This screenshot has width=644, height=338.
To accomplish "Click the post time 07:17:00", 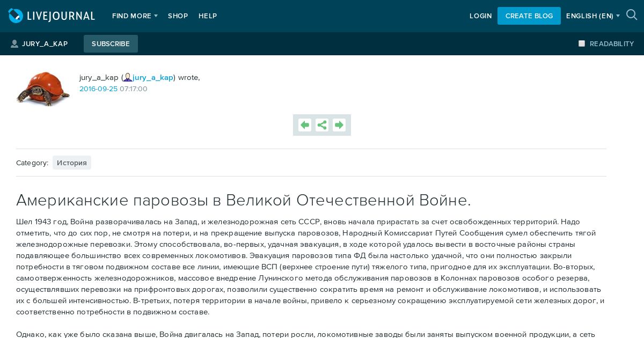I will 134,89.
